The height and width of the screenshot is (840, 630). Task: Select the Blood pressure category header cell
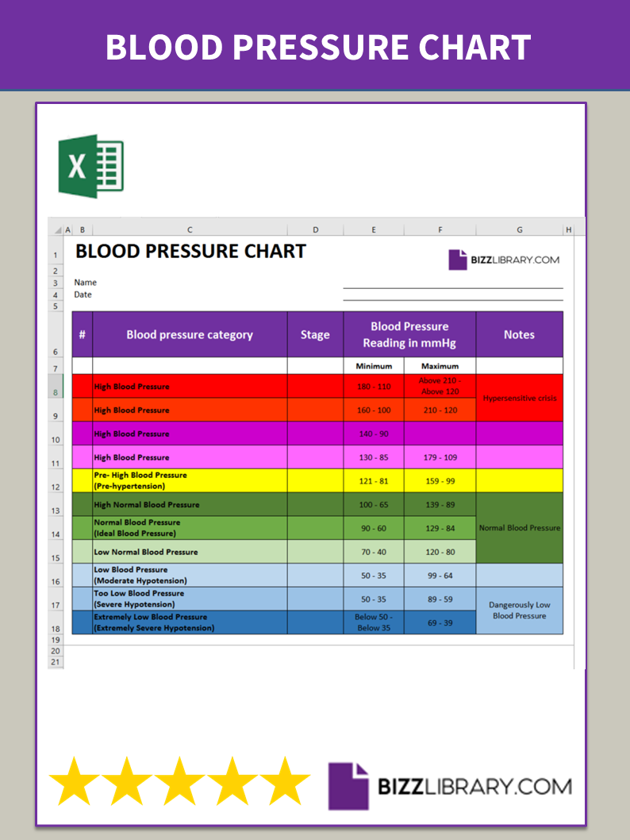pyautogui.click(x=190, y=334)
